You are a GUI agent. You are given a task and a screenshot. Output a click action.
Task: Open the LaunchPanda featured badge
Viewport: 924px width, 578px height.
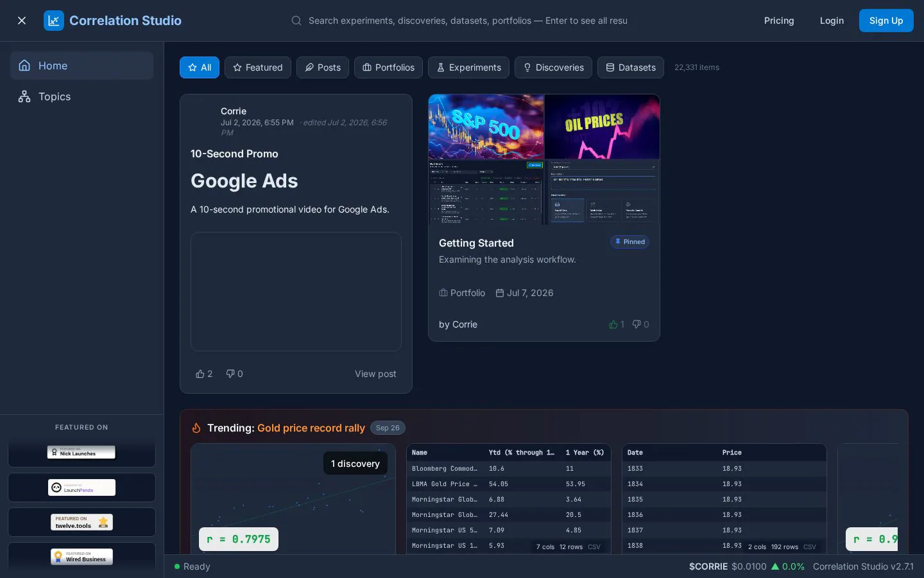tap(81, 487)
